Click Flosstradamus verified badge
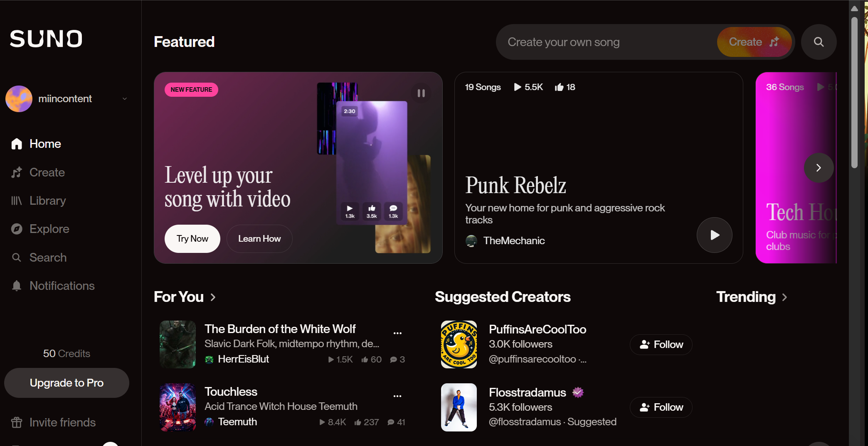Viewport: 868px width, 446px height. (578, 392)
